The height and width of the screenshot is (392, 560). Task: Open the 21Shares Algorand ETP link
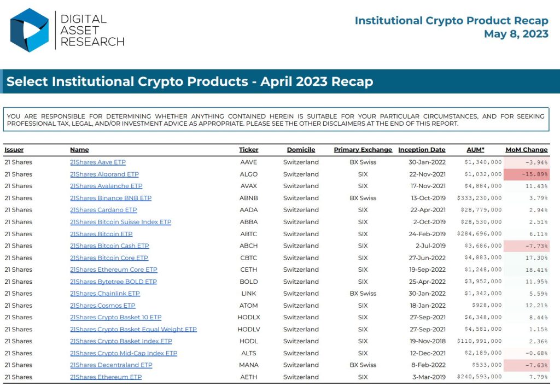click(x=104, y=174)
